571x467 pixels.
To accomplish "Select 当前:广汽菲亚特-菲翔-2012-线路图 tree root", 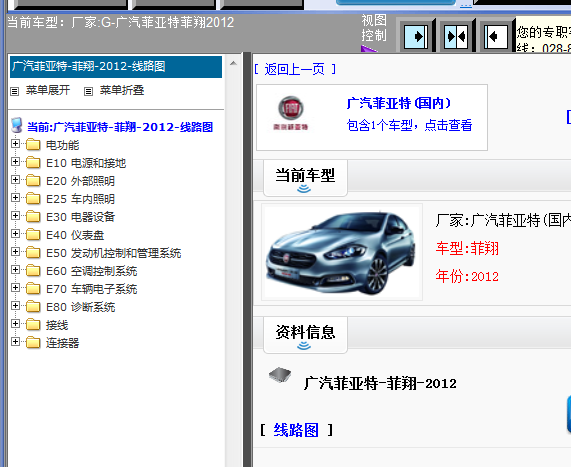I will [120, 127].
